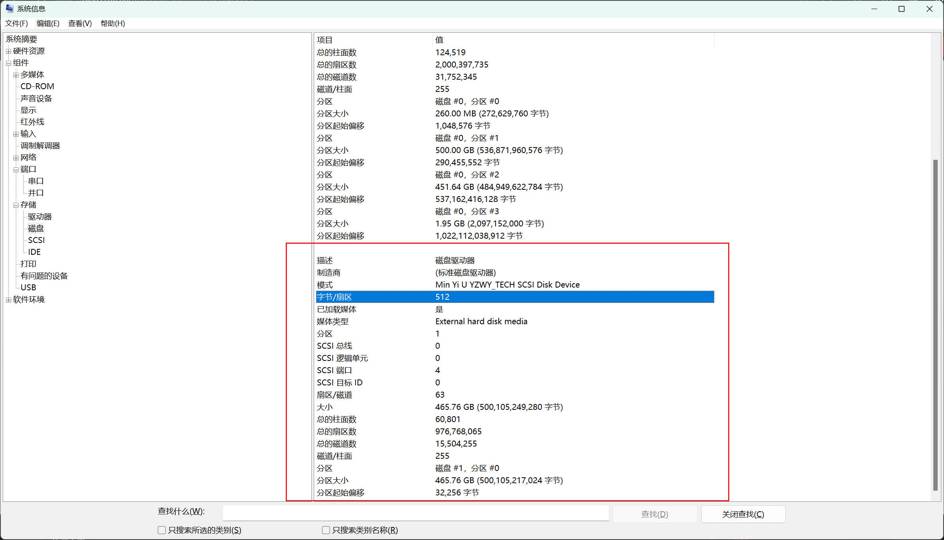Expand the 软件环境 tree node
Viewport: 944px width, 540px height.
click(8, 300)
